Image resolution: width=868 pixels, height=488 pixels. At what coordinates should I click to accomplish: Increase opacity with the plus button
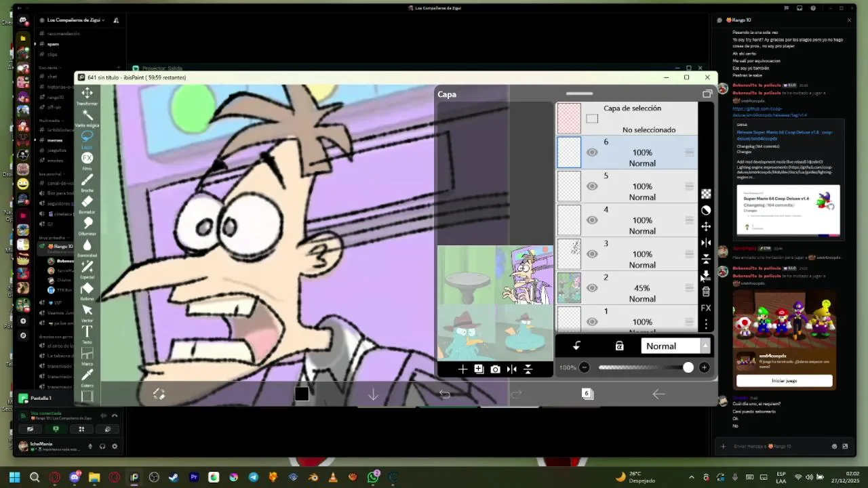[704, 367]
